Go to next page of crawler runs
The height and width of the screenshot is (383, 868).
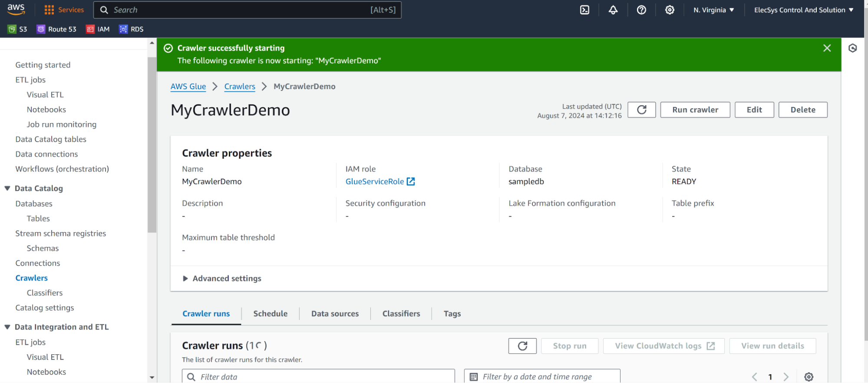coord(786,377)
